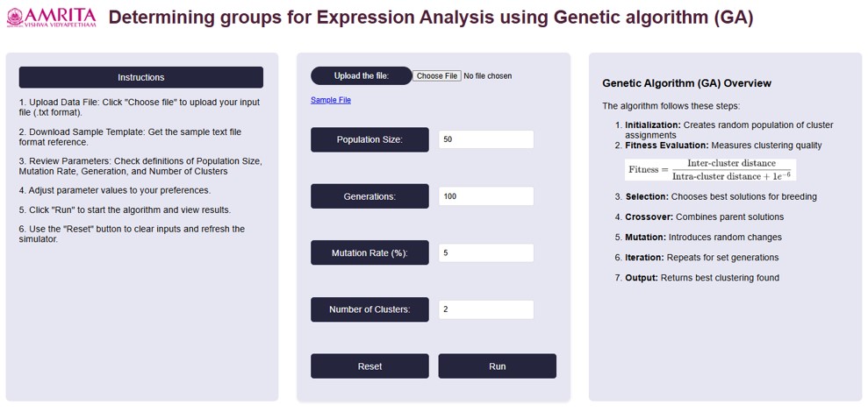Click the Genetic Algorithm (GA) Overview heading
The image size is (868, 412).
[686, 83]
